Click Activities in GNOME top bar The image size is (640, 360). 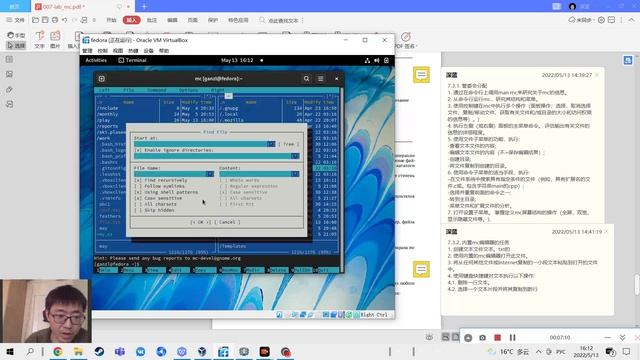96,60
